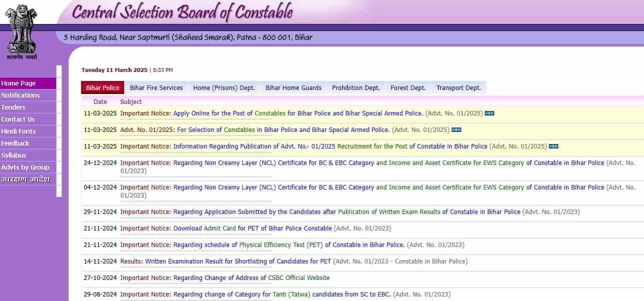Switch to the Prohibition Dept. tab
The height and width of the screenshot is (301, 644).
pos(356,87)
